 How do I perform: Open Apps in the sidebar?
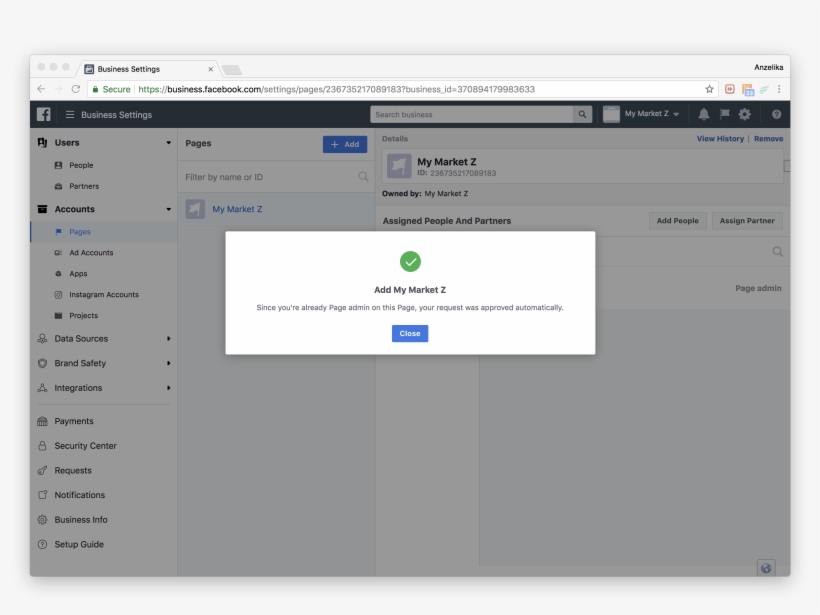point(78,274)
